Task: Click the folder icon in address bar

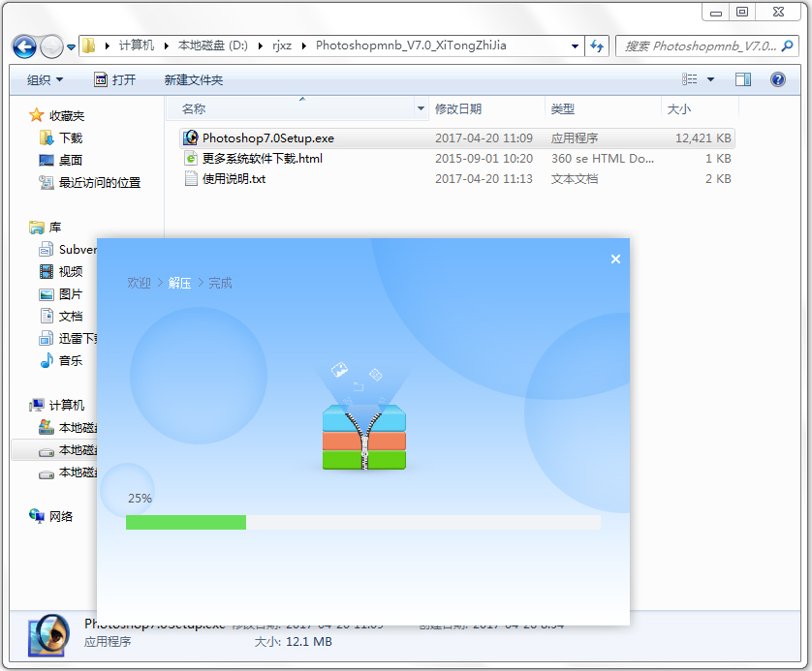Action: (x=89, y=46)
